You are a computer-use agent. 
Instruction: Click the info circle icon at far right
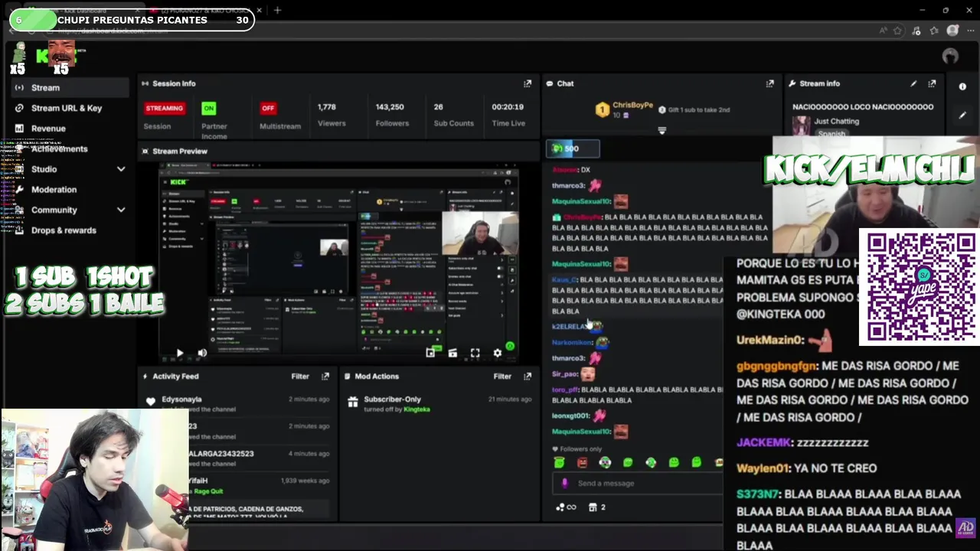tap(962, 86)
